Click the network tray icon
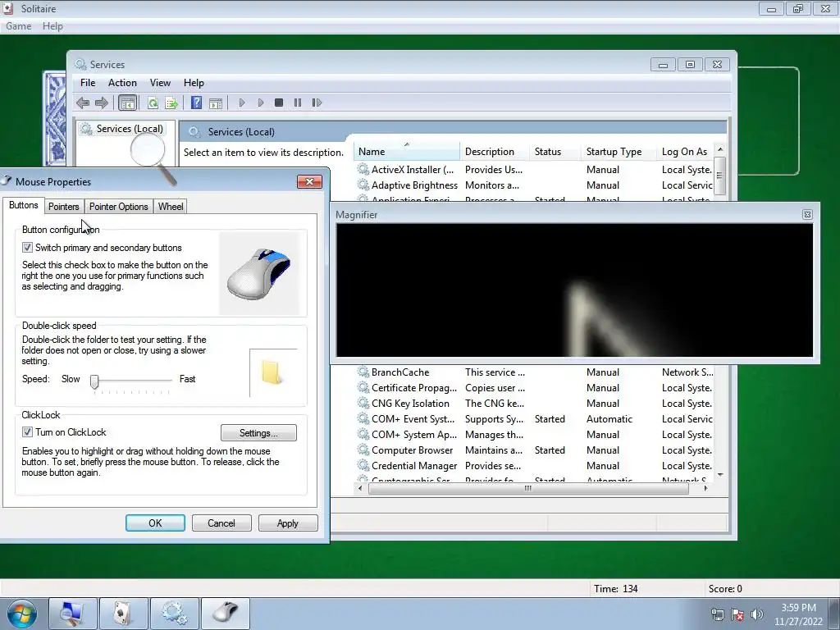Screen dimensions: 840x630 pos(717,614)
